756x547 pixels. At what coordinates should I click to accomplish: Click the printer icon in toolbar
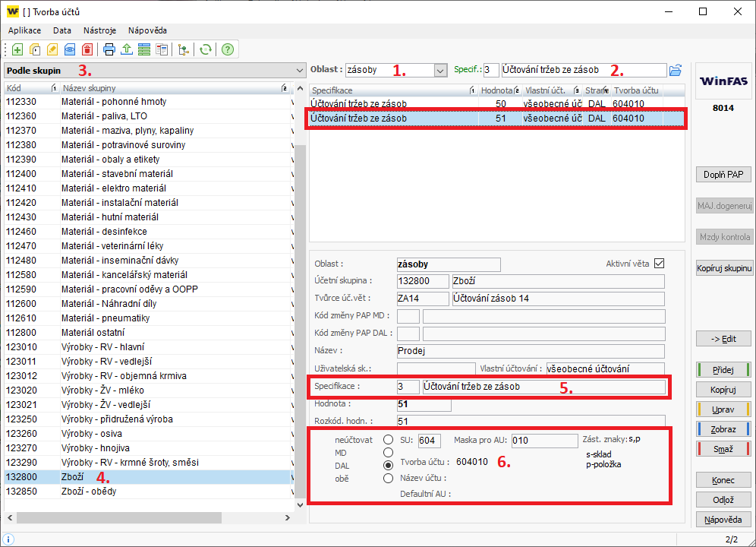(x=109, y=50)
